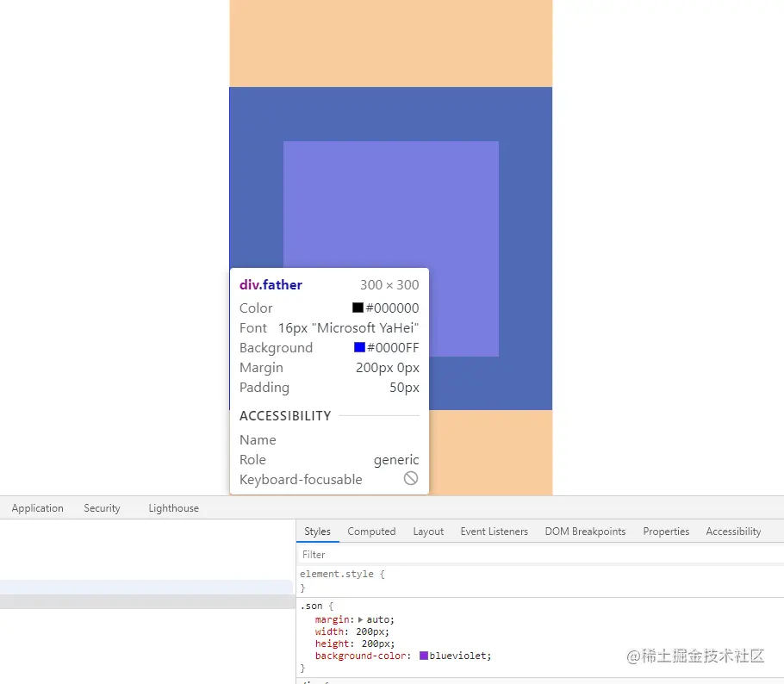Click the Keyboard-focusable prohibited icon
Image resolution: width=784 pixels, height=684 pixels.
[x=411, y=479]
